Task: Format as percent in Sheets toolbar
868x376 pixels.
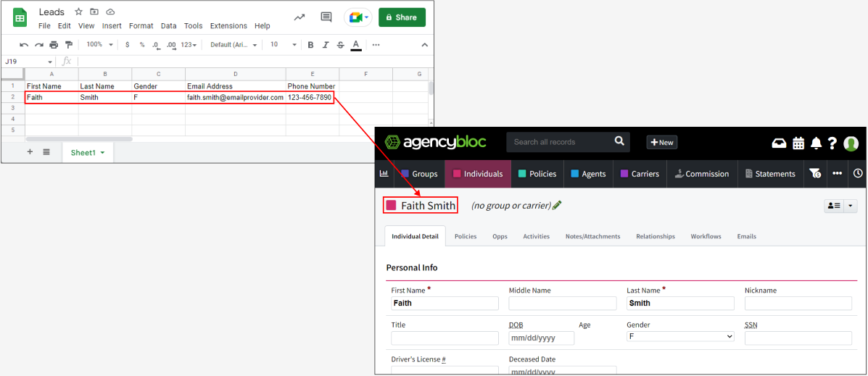Action: (141, 45)
